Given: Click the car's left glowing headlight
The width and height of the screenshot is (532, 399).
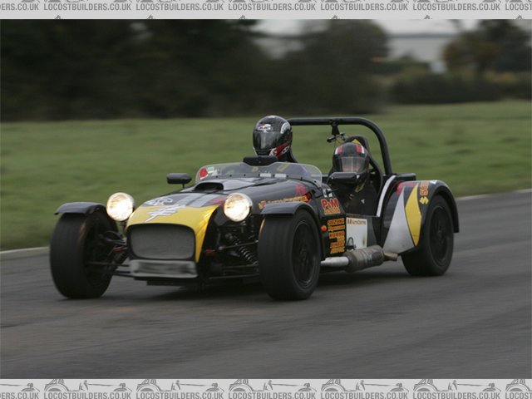Looking at the screenshot, I should [x=120, y=206].
